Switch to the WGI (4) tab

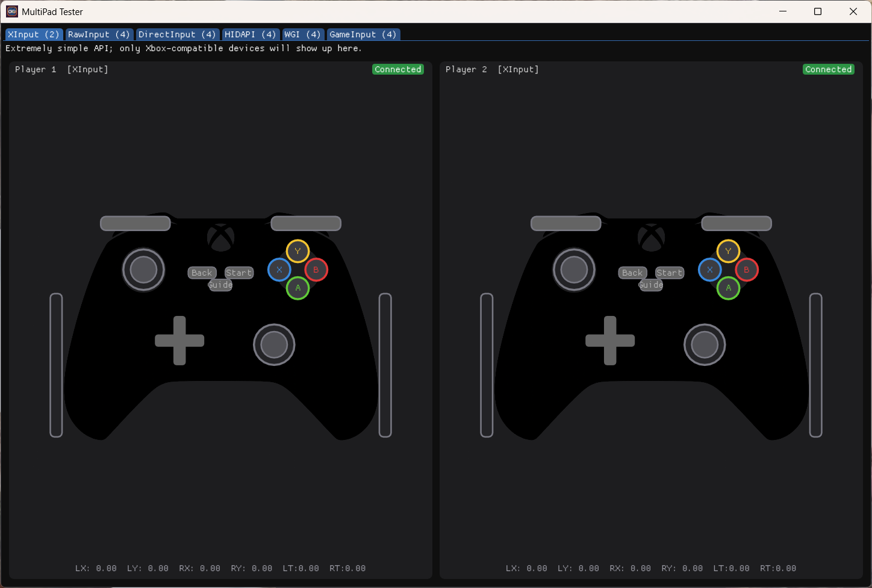302,34
